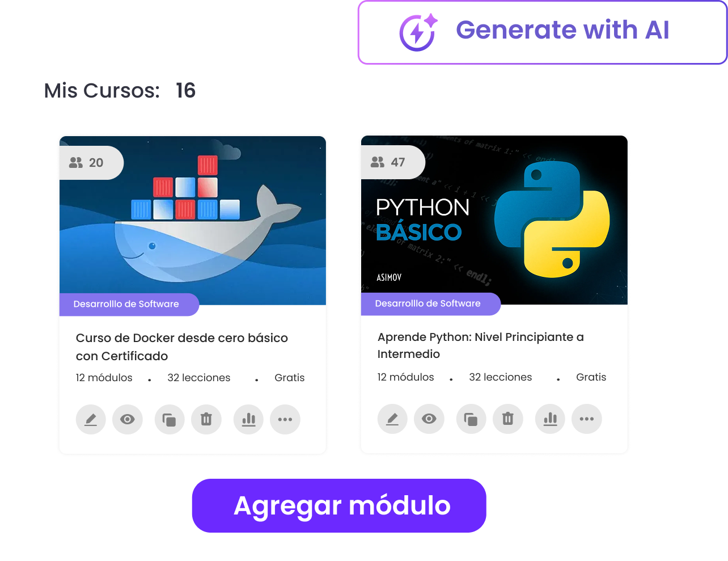The height and width of the screenshot is (561, 728).
Task: View statistics chart for the Python course
Action: coord(550,419)
